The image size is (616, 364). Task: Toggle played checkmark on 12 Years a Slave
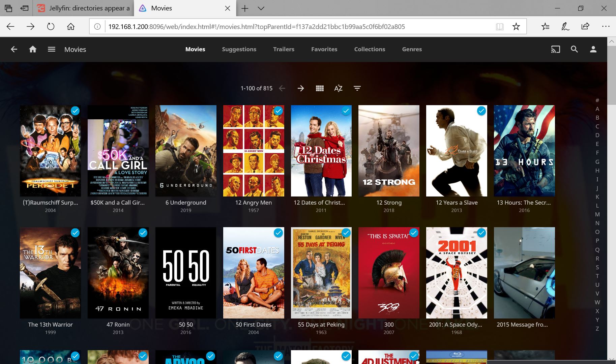click(481, 111)
